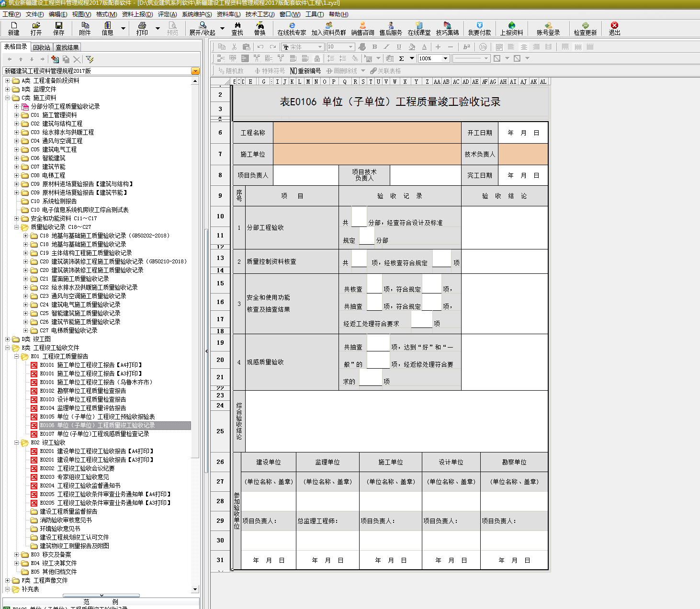The image size is (700, 609).
Task: Click the undo arrow icon
Action: coord(260,47)
